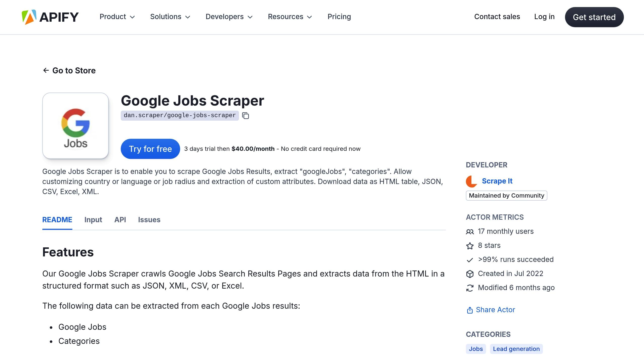
Task: Expand the Solutions dropdown menu
Action: (x=170, y=16)
